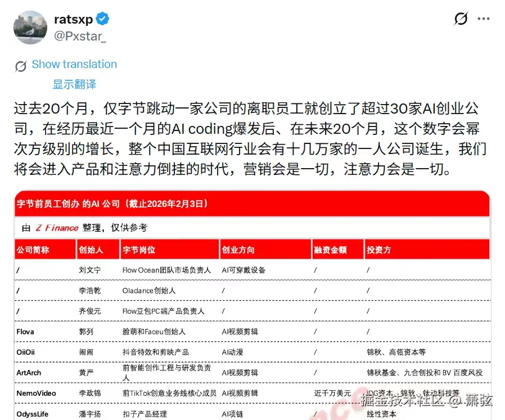
Task: Click cell Flow Ocean团队市场负责人
Action: click(x=166, y=270)
